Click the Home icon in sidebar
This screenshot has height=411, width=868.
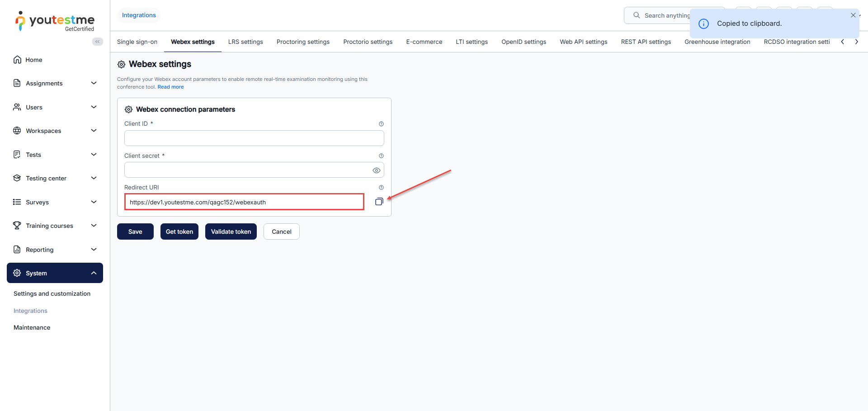coord(17,60)
